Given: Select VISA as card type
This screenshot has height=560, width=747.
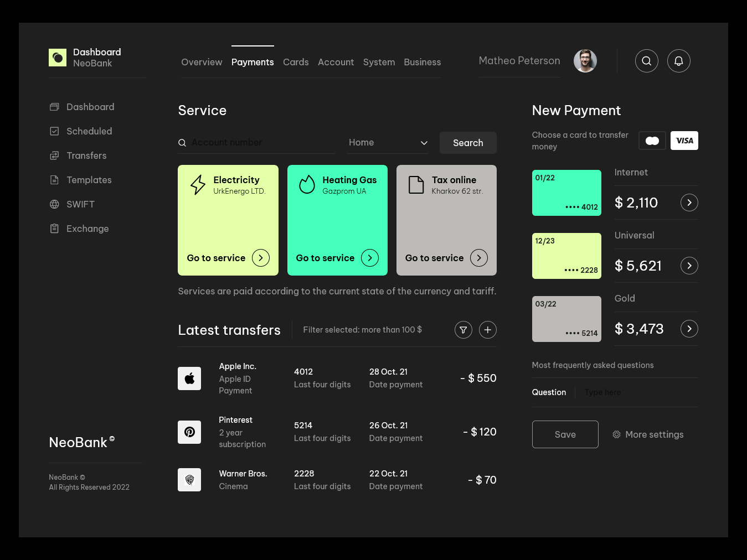Looking at the screenshot, I should (x=684, y=141).
